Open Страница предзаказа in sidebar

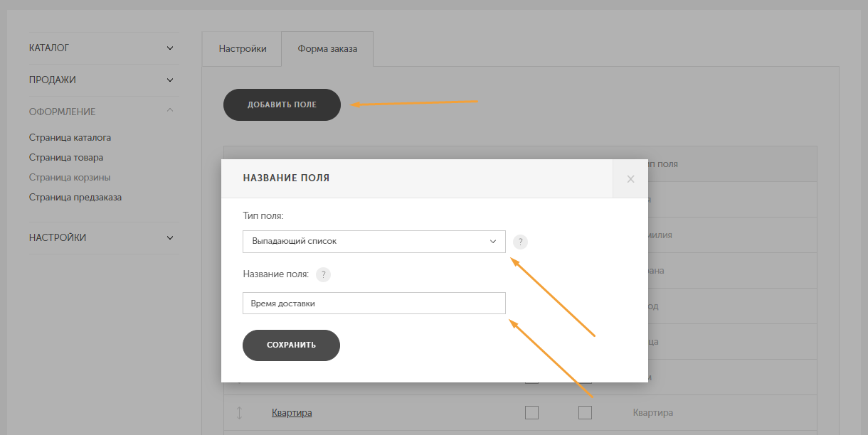point(75,198)
